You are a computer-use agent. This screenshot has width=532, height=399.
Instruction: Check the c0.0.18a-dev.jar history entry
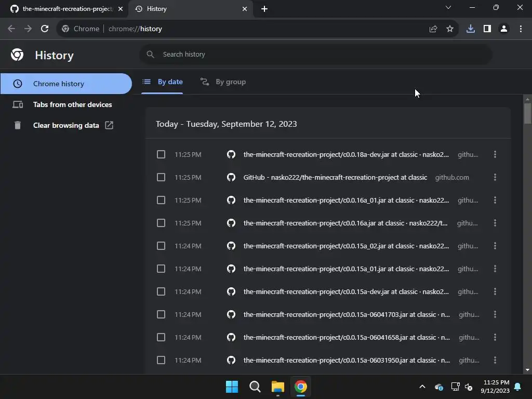tap(161, 154)
